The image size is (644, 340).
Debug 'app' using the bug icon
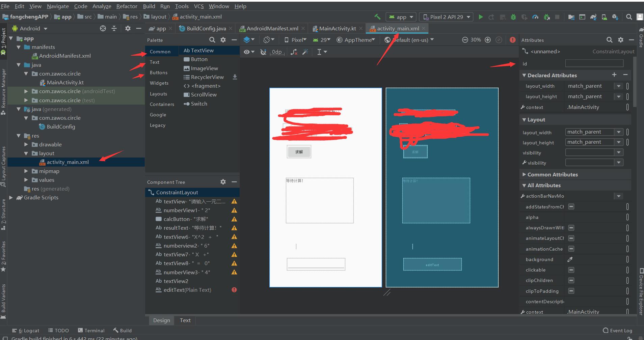[513, 17]
